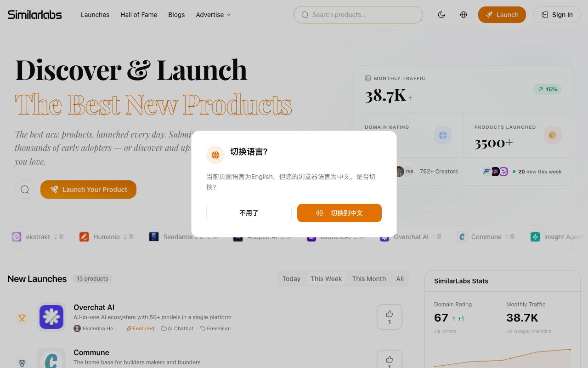The height and width of the screenshot is (368, 588).
Task: Click the Sign In button
Action: [x=557, y=15]
